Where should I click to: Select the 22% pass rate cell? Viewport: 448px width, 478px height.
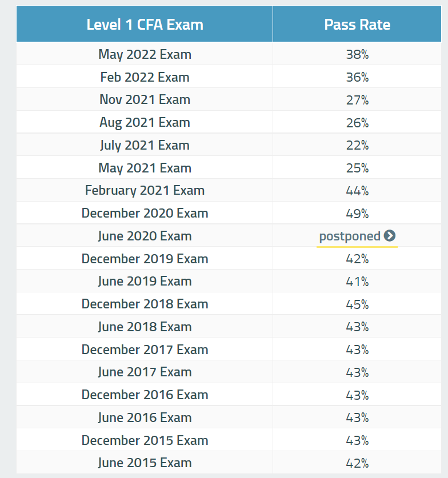click(x=357, y=145)
